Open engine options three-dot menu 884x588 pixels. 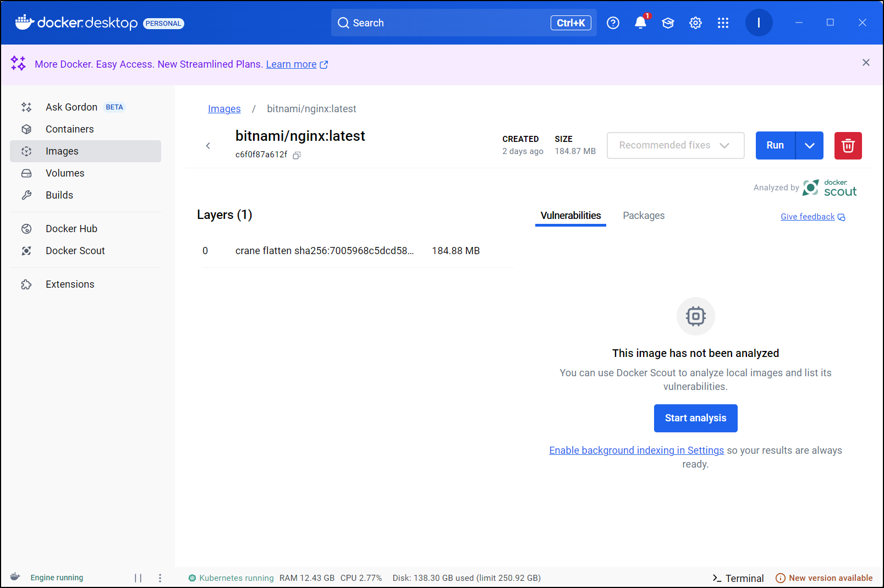pyautogui.click(x=160, y=578)
